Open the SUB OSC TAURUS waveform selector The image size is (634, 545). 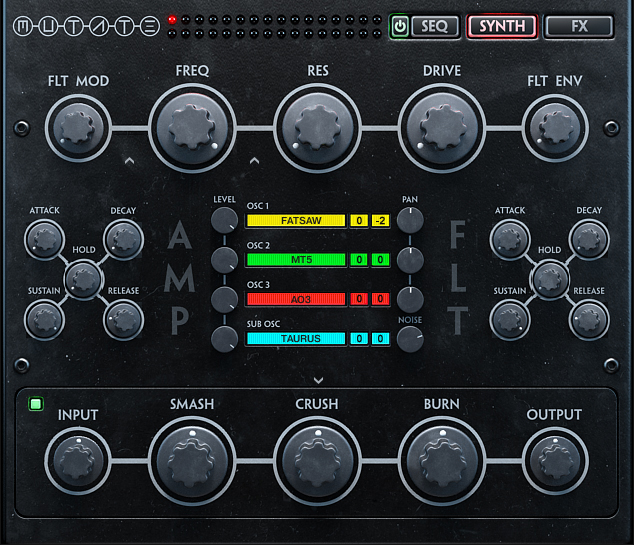(295, 339)
